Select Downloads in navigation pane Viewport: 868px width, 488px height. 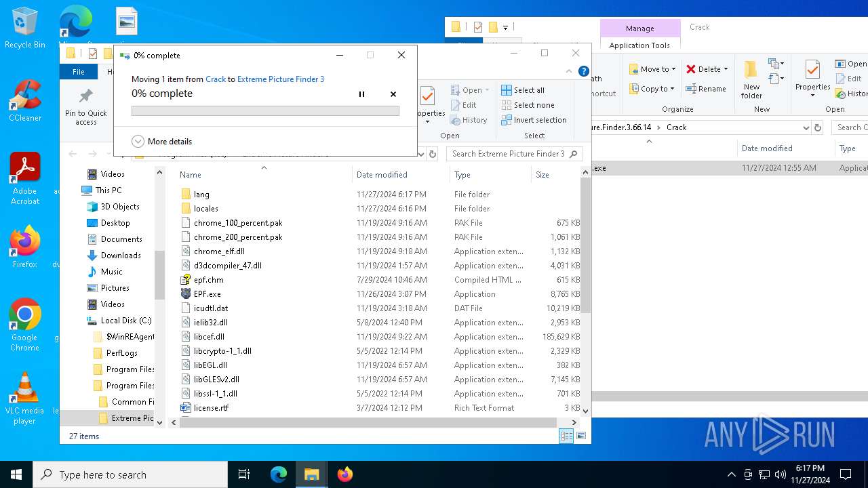121,256
